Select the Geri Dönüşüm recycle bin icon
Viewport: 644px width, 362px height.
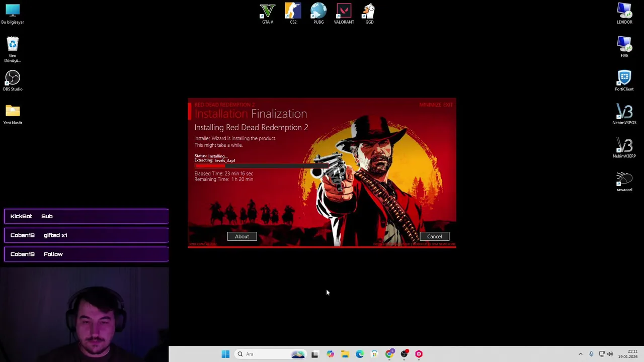pos(13,49)
